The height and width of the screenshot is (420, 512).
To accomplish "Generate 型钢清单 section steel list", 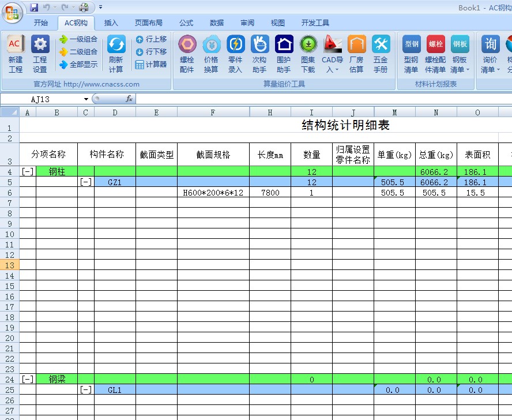I will [x=411, y=54].
